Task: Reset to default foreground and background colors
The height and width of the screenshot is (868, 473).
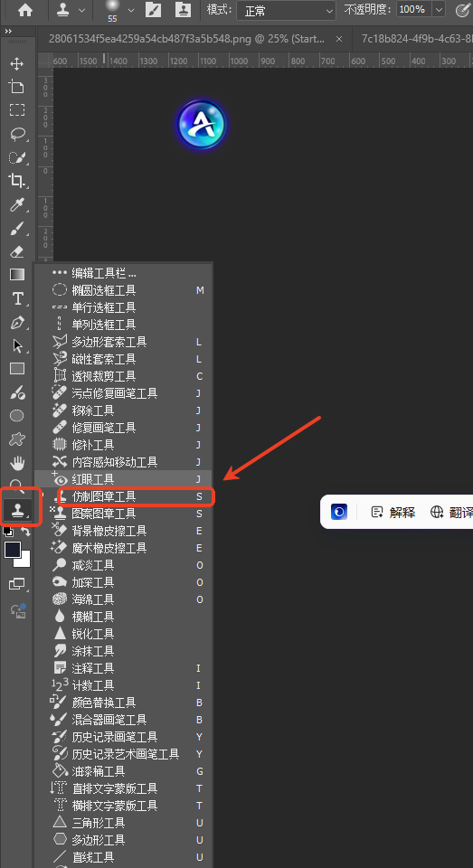Action: point(8,532)
